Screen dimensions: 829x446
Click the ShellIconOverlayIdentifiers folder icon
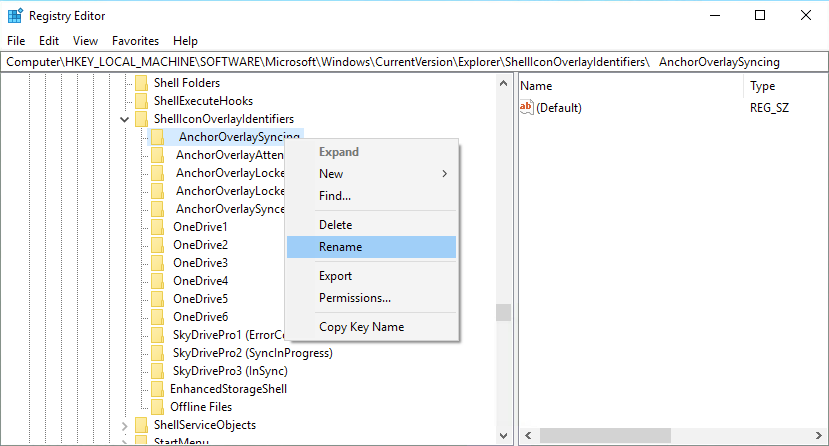pyautogui.click(x=141, y=119)
